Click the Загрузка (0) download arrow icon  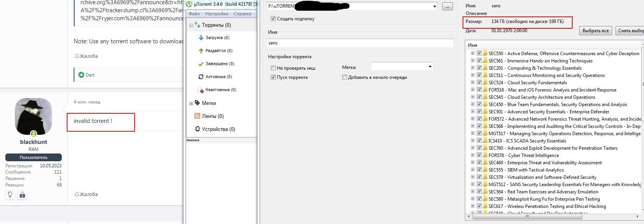click(201, 38)
